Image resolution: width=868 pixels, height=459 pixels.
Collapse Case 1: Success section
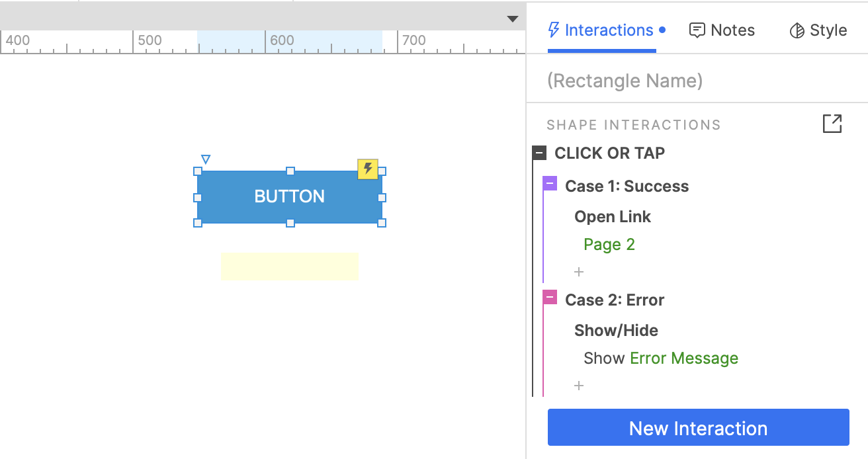(x=550, y=183)
